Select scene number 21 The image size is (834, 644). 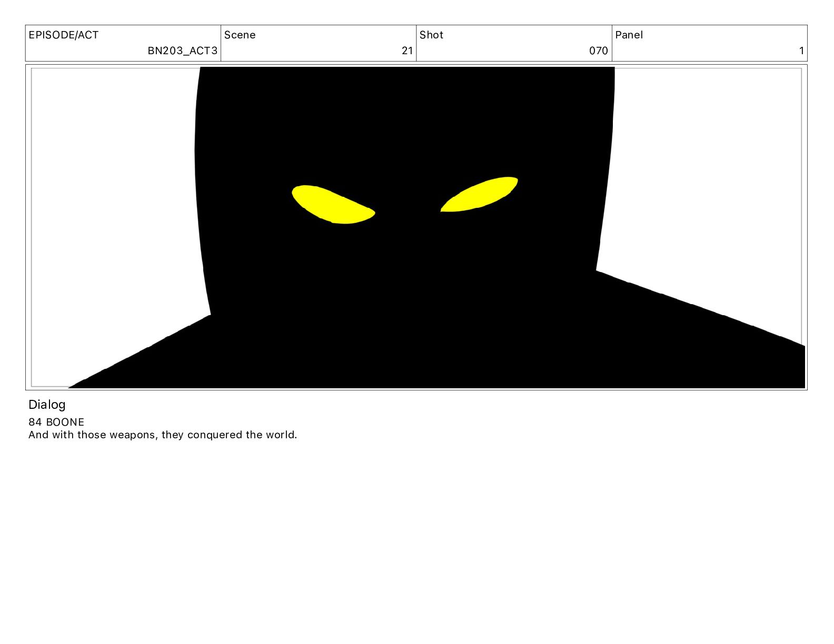coord(407,51)
